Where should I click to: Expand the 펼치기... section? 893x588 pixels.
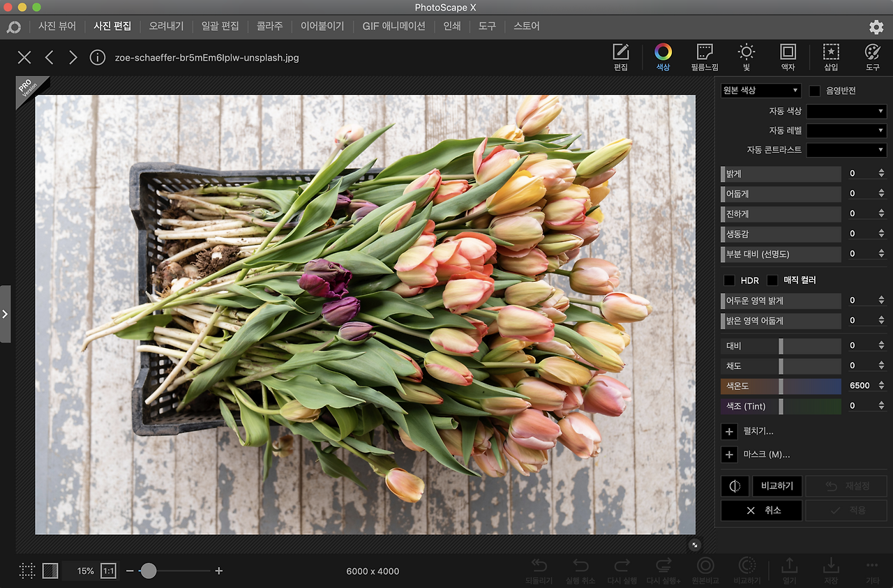click(729, 432)
